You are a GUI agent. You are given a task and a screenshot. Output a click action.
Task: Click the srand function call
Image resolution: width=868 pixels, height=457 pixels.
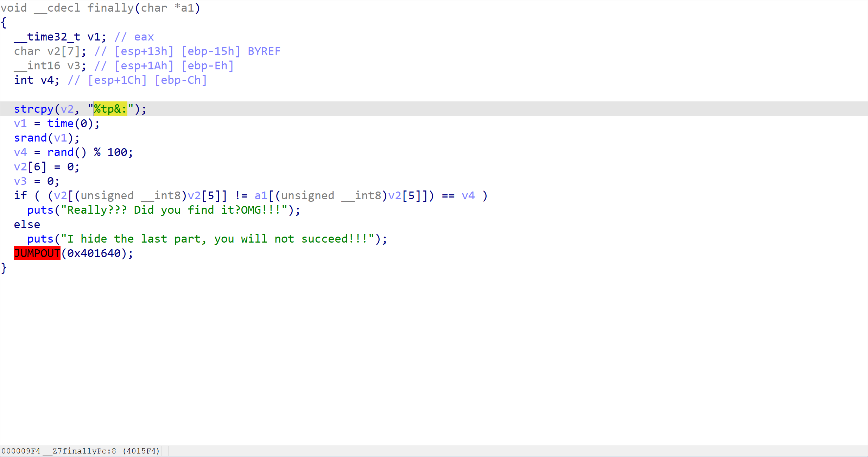[30, 138]
